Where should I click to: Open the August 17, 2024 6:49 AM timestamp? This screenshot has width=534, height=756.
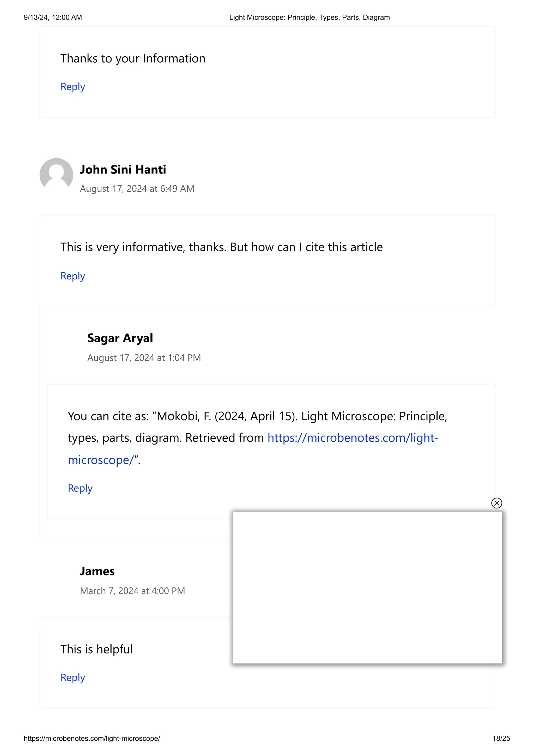tap(137, 189)
